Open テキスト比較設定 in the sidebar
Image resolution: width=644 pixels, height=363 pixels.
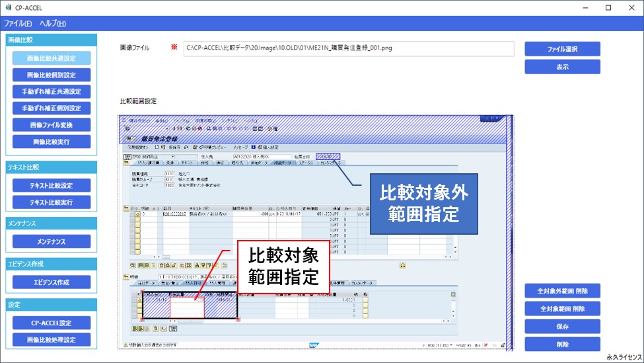click(x=52, y=185)
